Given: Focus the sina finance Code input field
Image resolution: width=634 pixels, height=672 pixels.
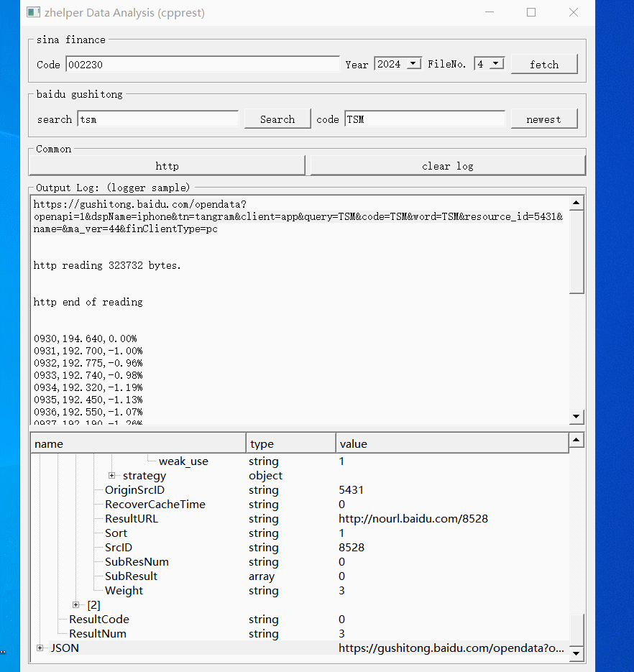Looking at the screenshot, I should pyautogui.click(x=202, y=64).
